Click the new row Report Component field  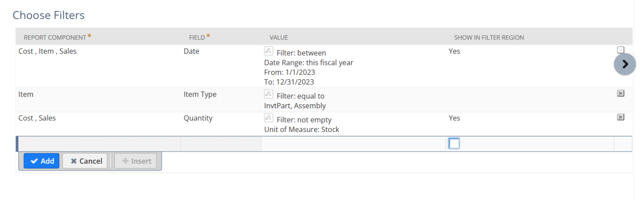pos(99,144)
